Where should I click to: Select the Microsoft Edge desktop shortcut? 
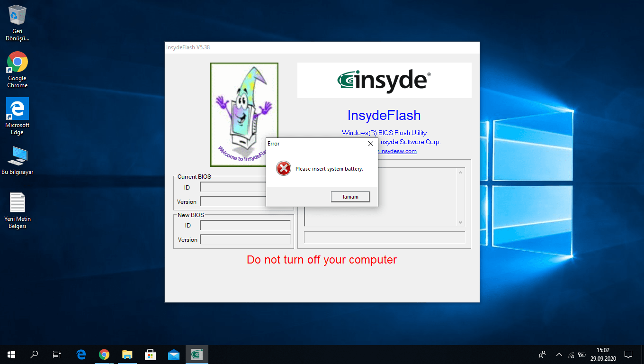point(18,117)
